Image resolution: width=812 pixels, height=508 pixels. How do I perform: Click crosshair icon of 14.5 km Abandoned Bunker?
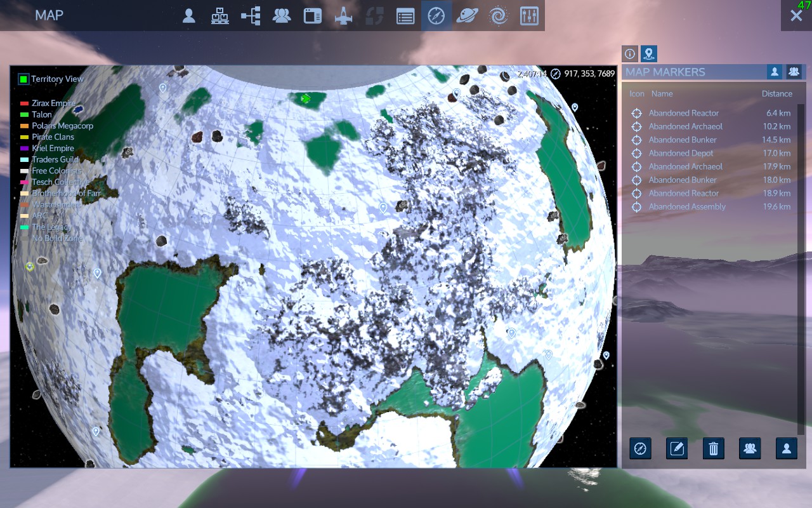click(x=637, y=140)
